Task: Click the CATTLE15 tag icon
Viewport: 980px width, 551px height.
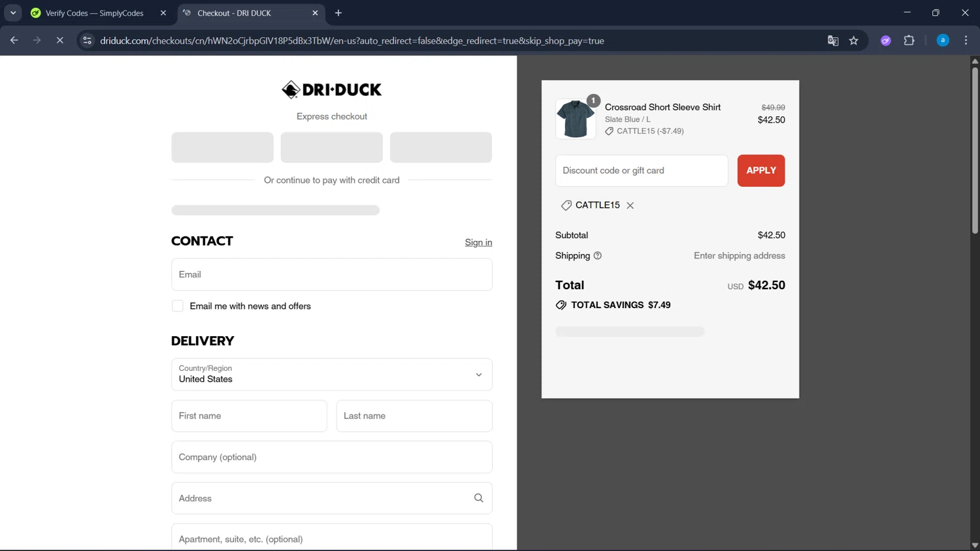Action: coord(566,205)
